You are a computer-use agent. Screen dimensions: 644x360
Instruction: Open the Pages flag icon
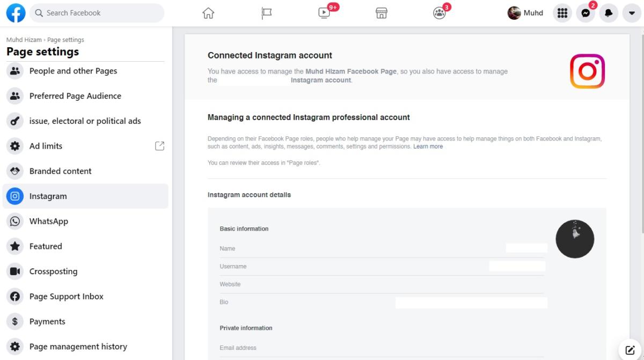point(266,13)
